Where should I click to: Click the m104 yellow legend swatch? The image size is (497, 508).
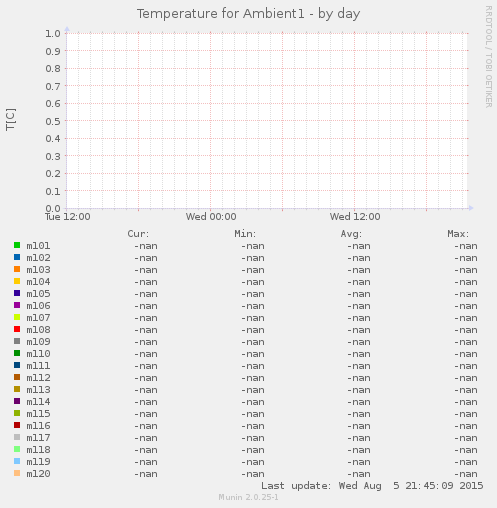[17, 281]
